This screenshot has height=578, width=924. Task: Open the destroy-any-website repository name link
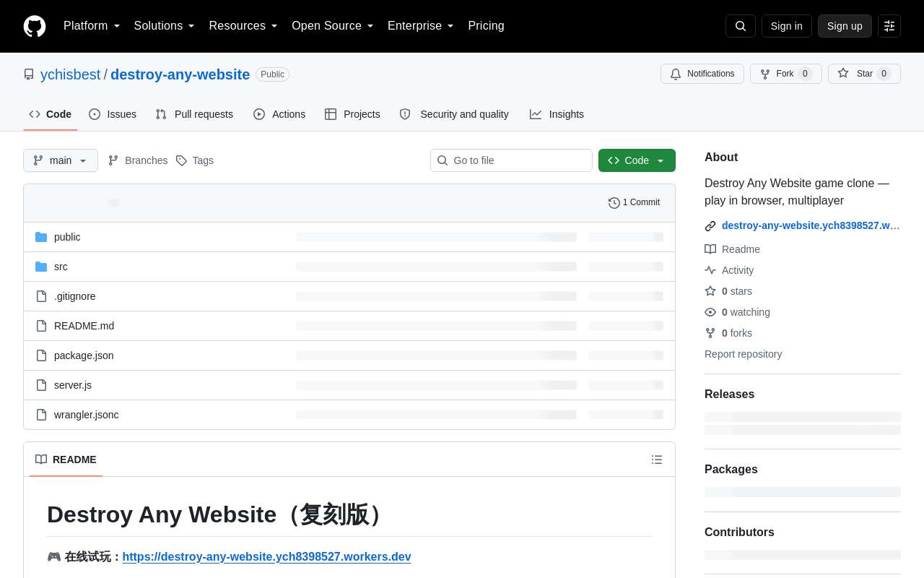pyautogui.click(x=180, y=74)
